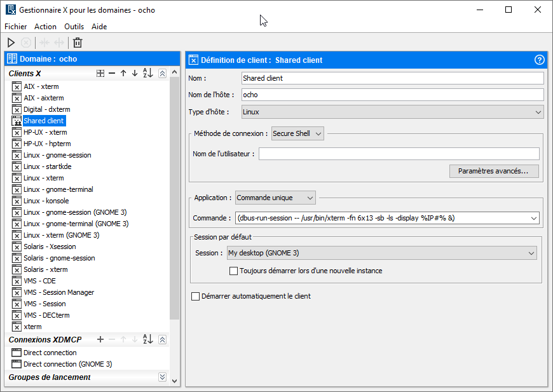Click the Paramètres avancés button

[x=493, y=171]
